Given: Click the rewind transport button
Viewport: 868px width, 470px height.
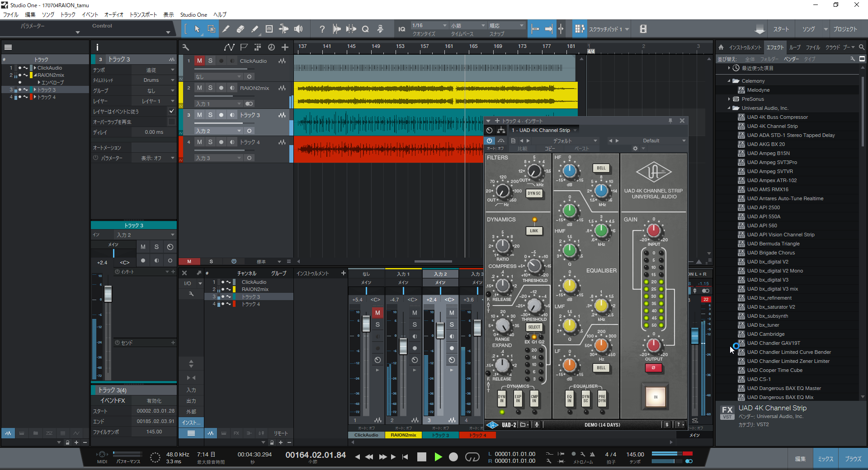Looking at the screenshot, I should click(369, 457).
